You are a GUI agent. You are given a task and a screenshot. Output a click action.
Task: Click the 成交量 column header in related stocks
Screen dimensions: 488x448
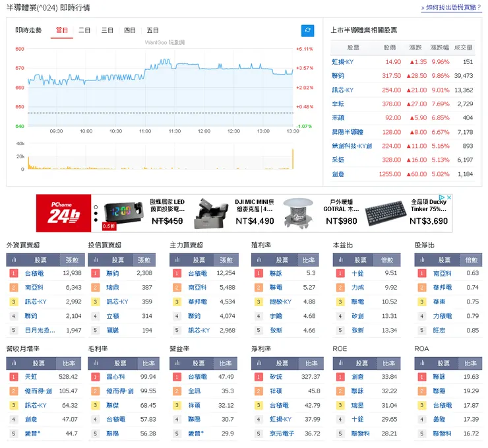point(463,48)
